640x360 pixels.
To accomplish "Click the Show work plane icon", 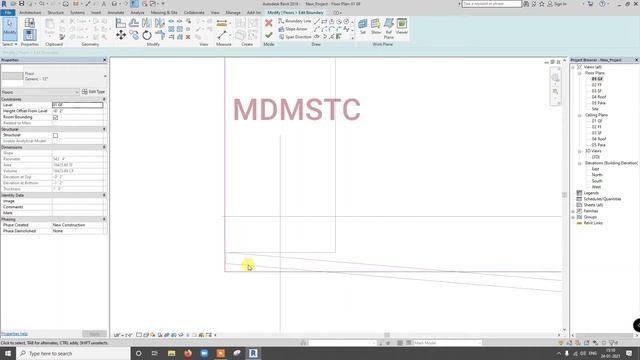I will click(376, 26).
